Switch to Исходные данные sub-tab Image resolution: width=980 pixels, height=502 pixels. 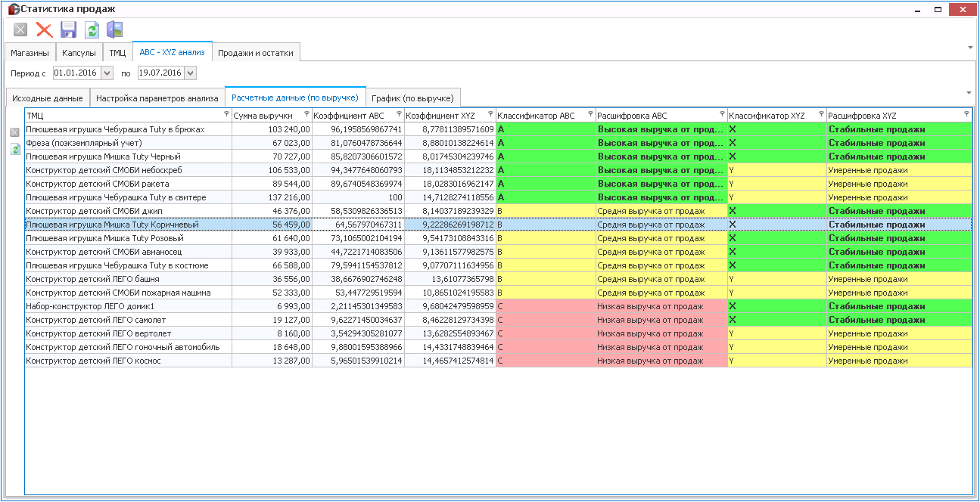[48, 98]
